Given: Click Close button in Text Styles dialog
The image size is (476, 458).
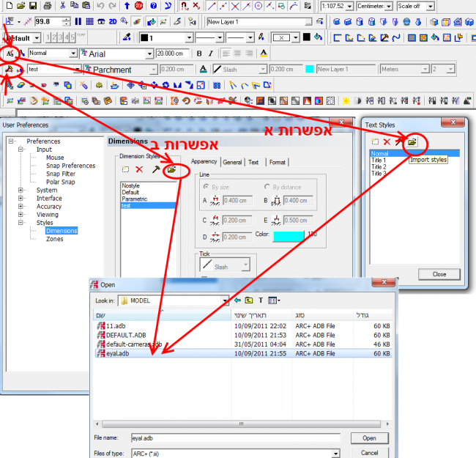Looking at the screenshot, I should (x=439, y=274).
